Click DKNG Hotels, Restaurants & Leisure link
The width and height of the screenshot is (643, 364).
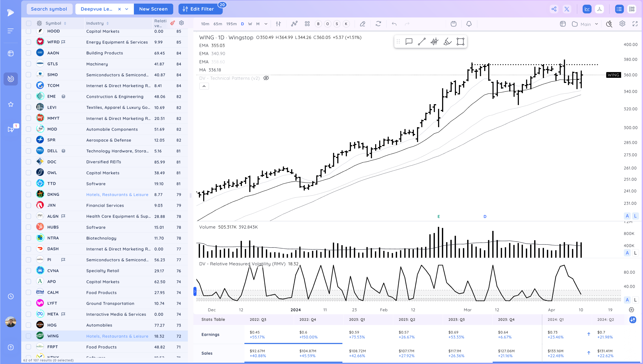pyautogui.click(x=117, y=195)
